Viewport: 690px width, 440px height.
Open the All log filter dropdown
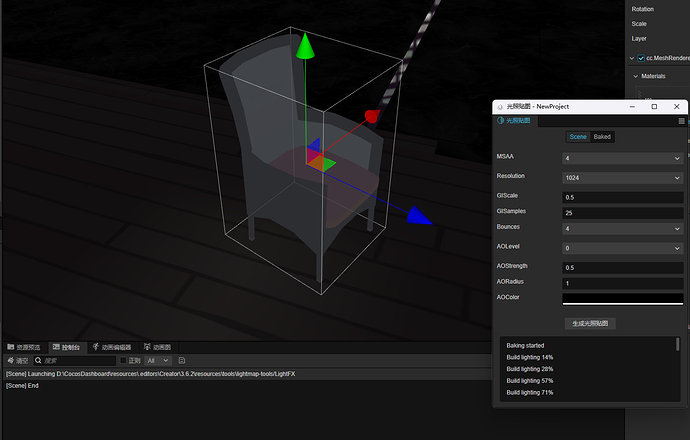click(158, 360)
